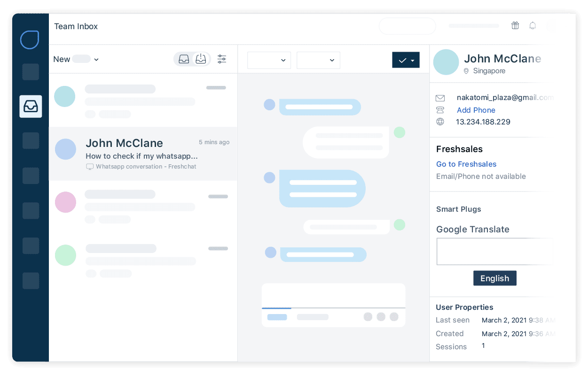This screenshot has height=376, width=588.
Task: Click the phone icon next to Add Phone
Action: click(440, 110)
